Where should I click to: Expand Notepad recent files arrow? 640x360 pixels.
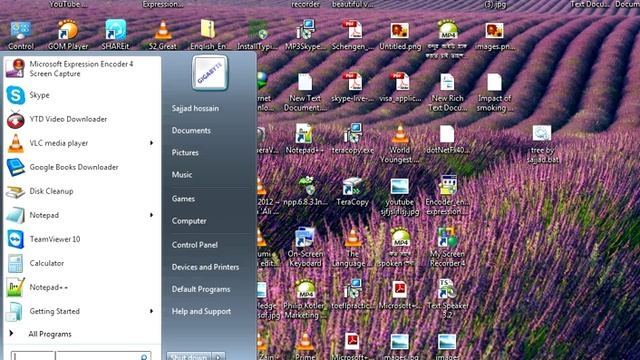151,215
